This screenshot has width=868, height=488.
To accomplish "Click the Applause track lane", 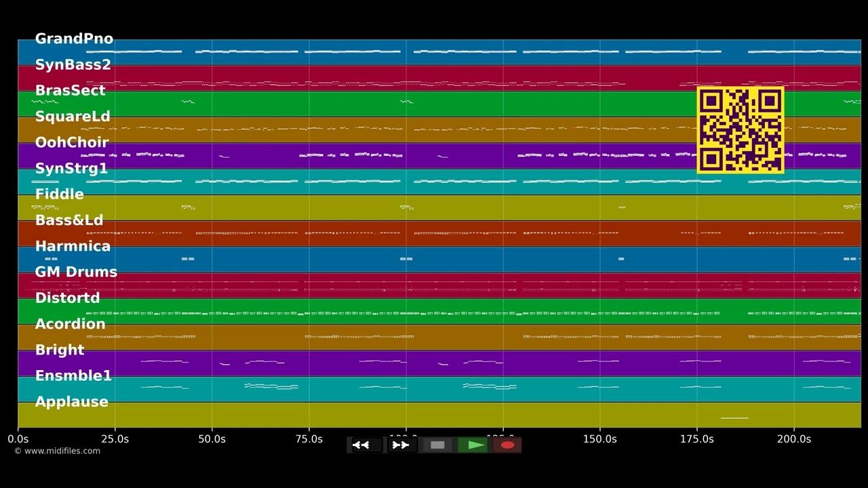I will tap(439, 415).
